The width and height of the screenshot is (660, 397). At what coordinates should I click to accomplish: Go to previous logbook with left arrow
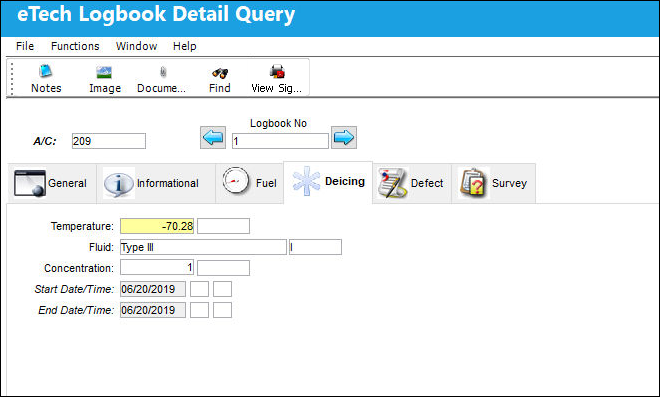(213, 137)
